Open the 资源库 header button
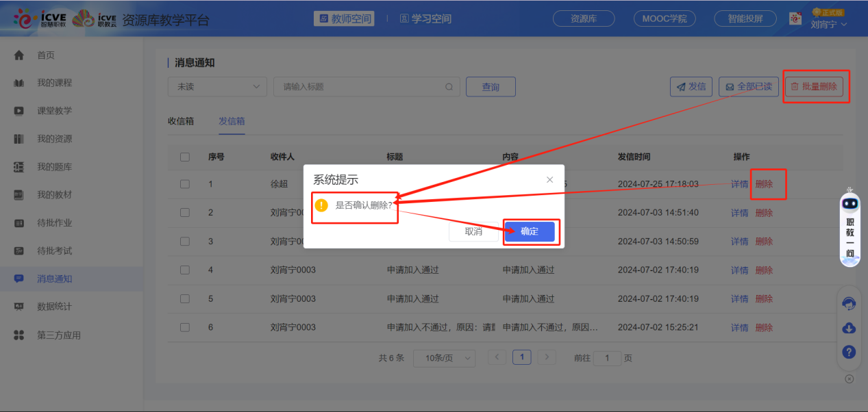 pyautogui.click(x=584, y=19)
